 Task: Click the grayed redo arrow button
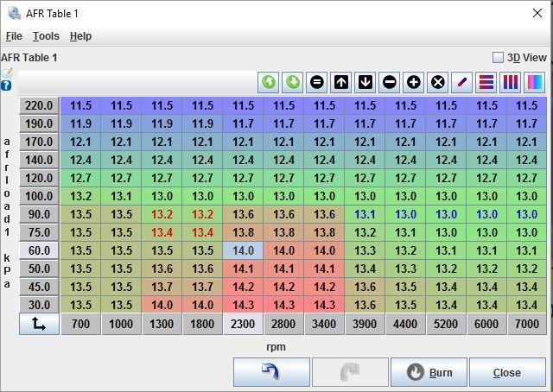(x=350, y=372)
